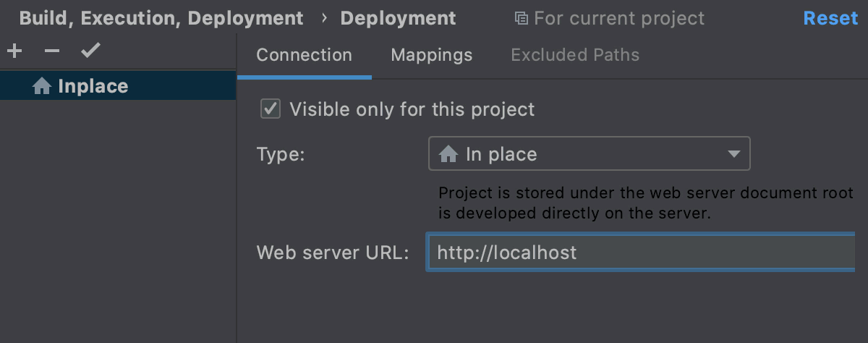Add a new deployment server

(14, 51)
